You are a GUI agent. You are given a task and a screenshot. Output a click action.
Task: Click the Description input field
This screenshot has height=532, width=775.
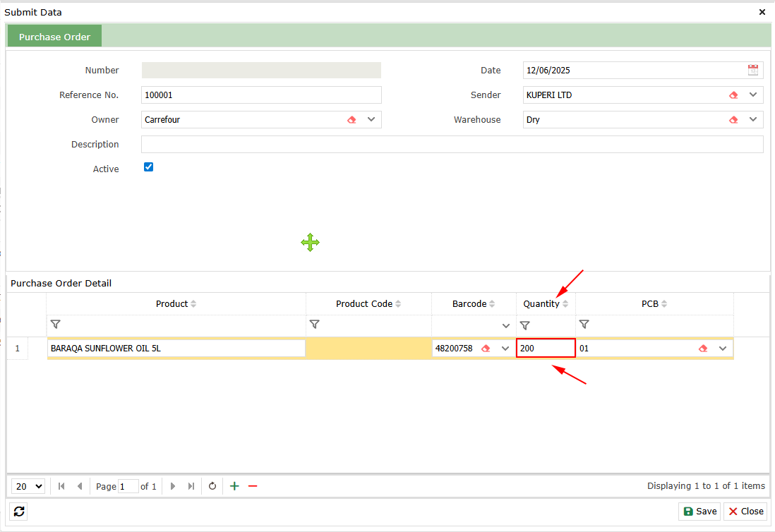452,145
